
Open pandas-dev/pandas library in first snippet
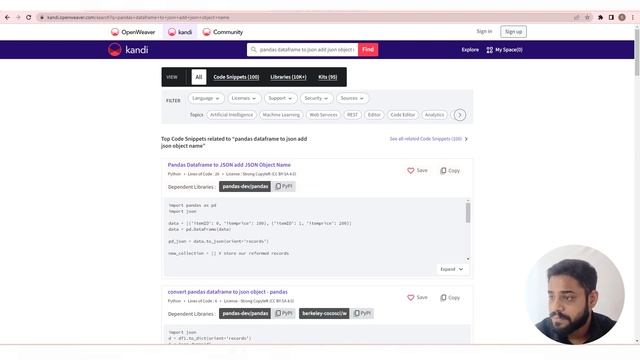(245, 187)
